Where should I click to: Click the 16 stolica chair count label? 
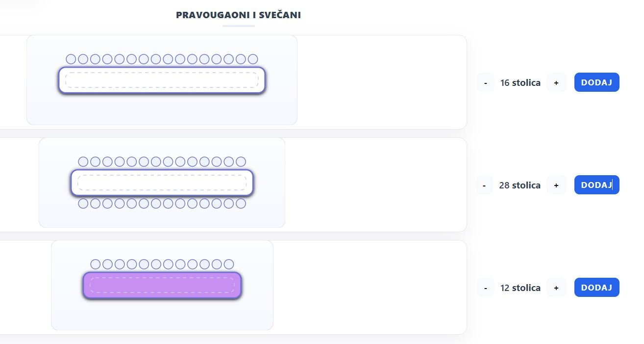click(520, 82)
